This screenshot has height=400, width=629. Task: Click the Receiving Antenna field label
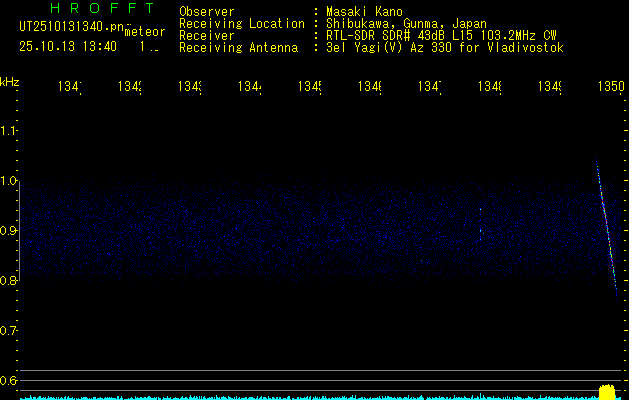(x=238, y=48)
